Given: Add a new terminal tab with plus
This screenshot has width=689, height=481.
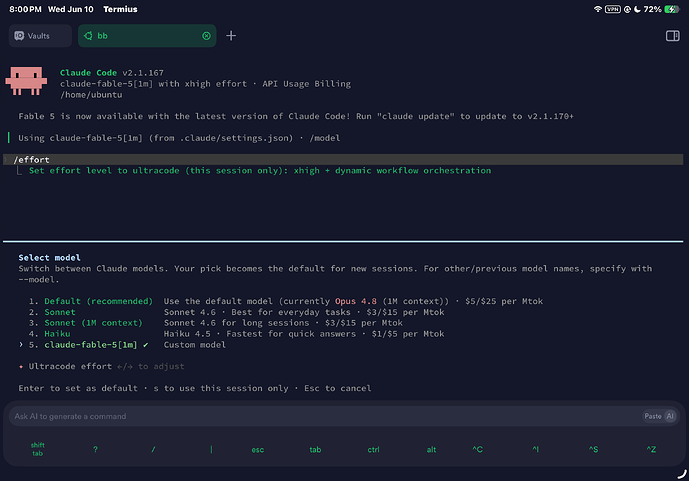Looking at the screenshot, I should pos(231,36).
